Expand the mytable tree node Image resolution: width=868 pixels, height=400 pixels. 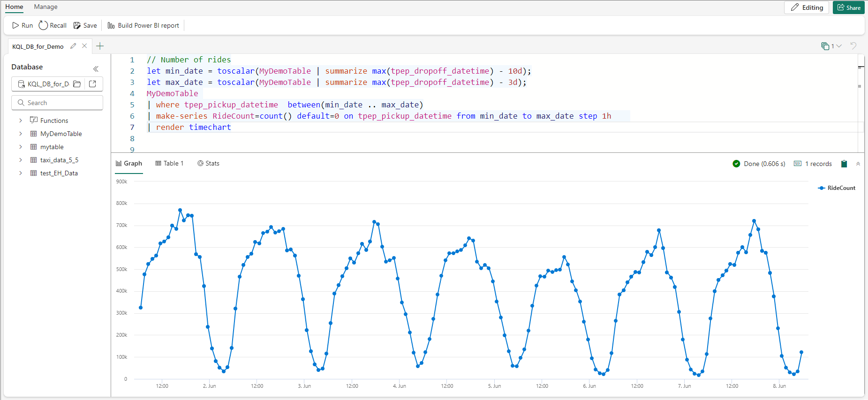pyautogui.click(x=21, y=147)
